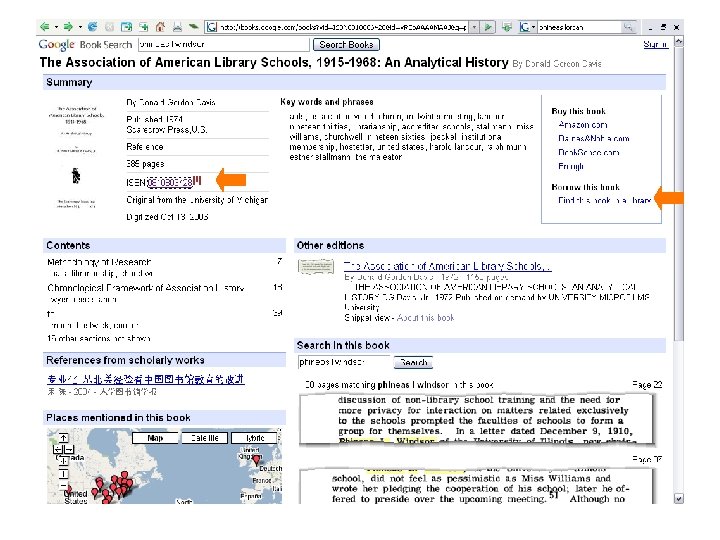
Task: Click the print icon in browser toolbar
Action: point(177,27)
